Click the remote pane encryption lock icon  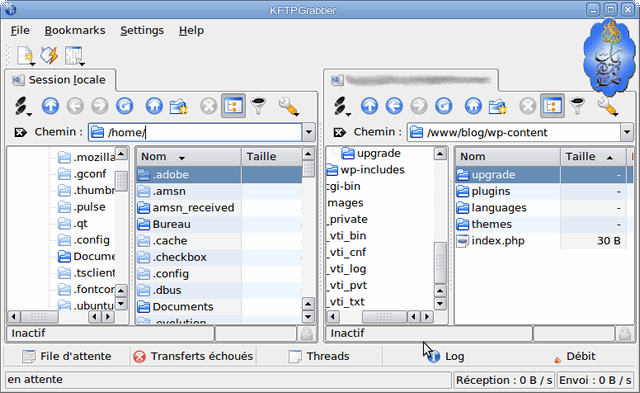625,333
